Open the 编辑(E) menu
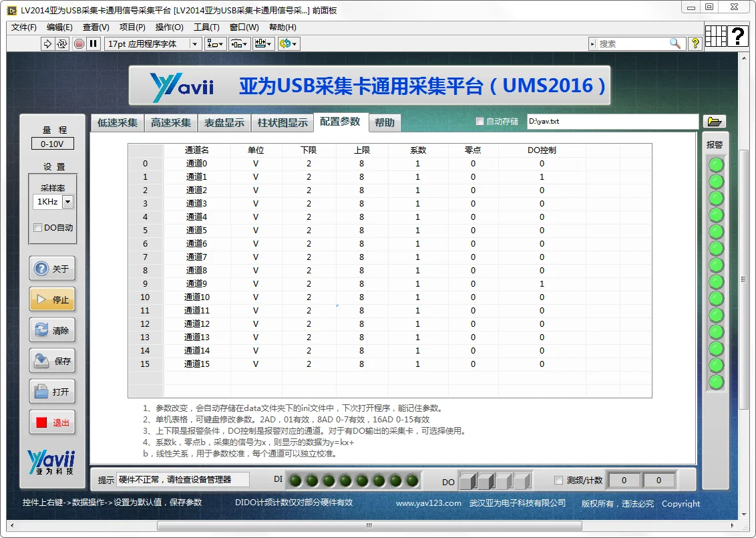Viewport: 756px width, 538px height. point(59,27)
